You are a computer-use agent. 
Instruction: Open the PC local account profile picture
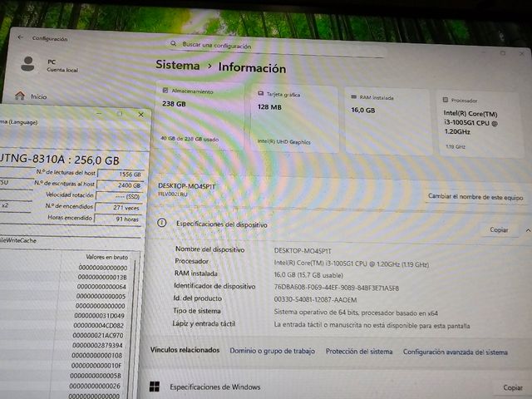click(28, 64)
